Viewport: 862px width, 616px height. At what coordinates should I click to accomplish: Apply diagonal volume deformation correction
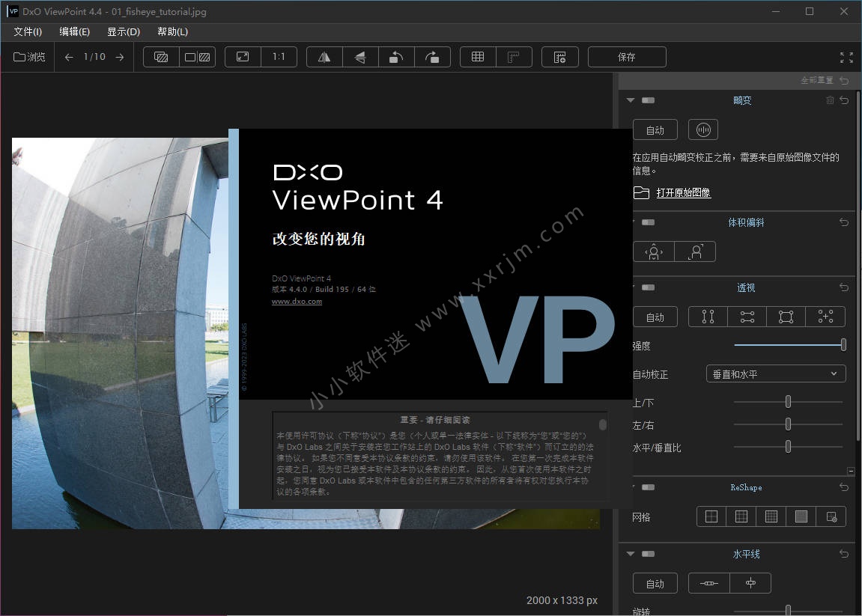click(696, 251)
